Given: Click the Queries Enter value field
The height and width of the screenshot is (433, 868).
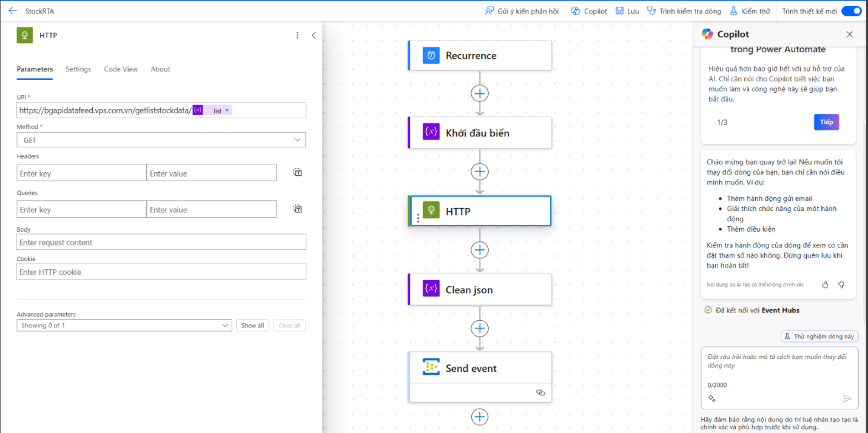Looking at the screenshot, I should click(212, 210).
